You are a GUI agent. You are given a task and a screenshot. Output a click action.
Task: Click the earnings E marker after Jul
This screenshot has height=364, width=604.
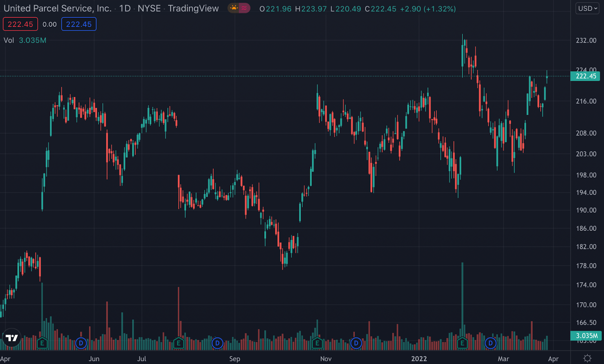pos(179,343)
